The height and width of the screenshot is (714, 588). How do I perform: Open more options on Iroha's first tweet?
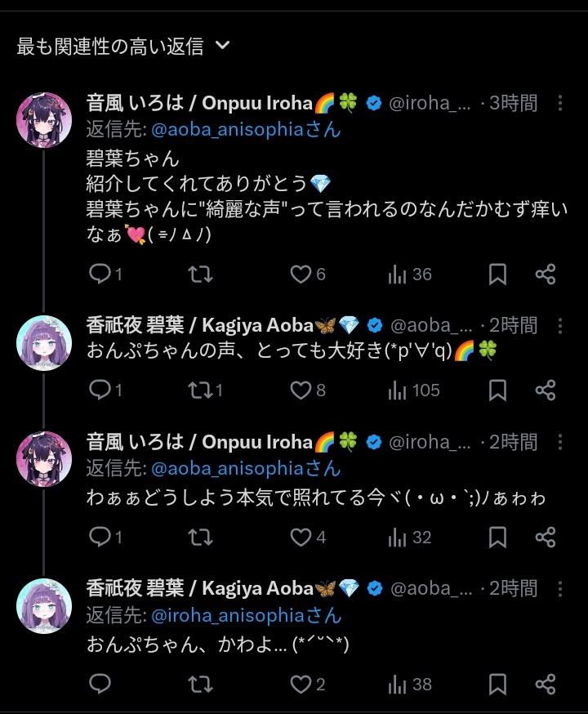560,103
